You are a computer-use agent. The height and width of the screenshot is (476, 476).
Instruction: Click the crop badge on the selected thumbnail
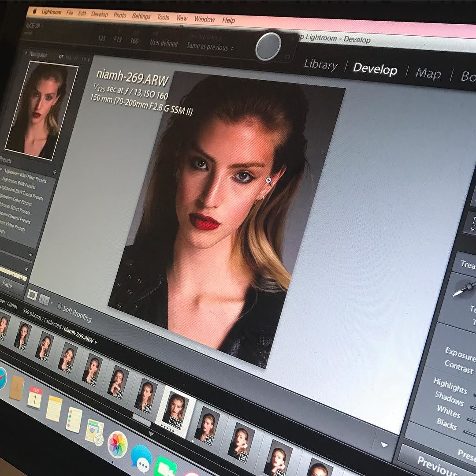[172, 421]
